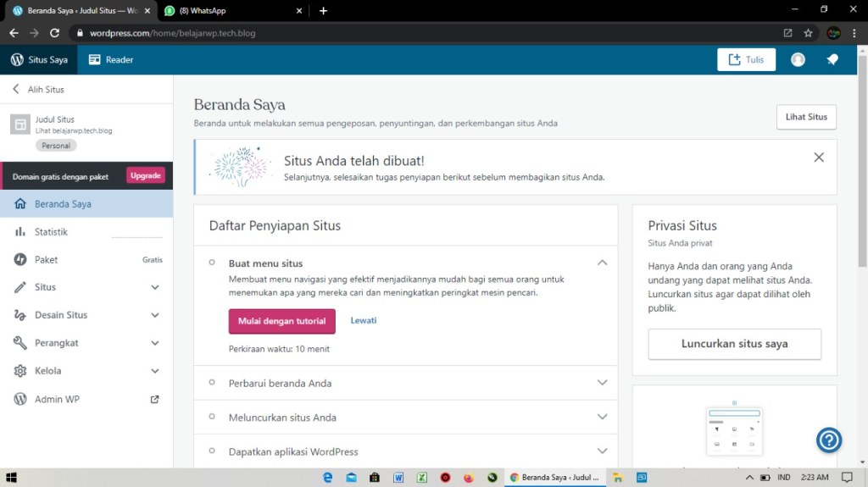Expand the Situs sidebar submenu
Screen dimensions: 868x487
(154, 287)
